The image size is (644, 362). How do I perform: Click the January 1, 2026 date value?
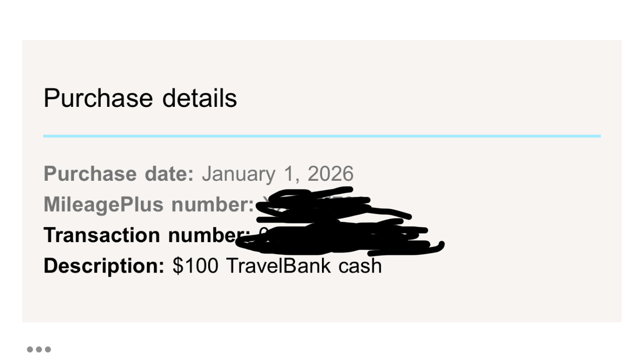pyautogui.click(x=278, y=174)
